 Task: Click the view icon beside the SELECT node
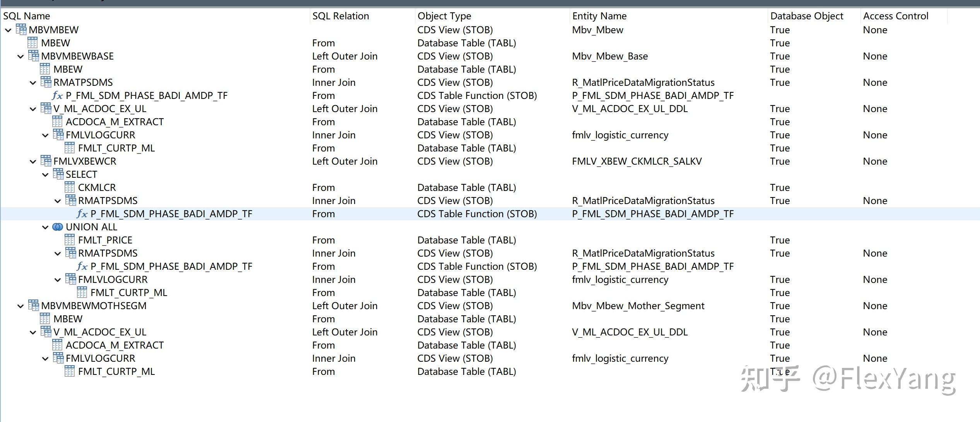click(x=58, y=174)
